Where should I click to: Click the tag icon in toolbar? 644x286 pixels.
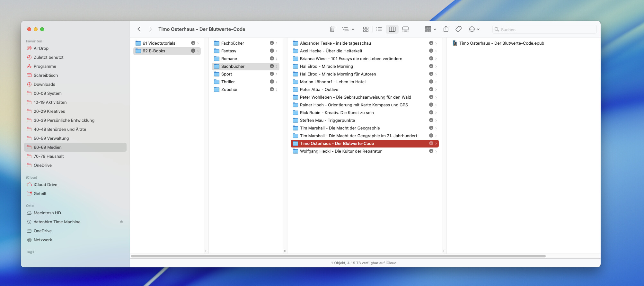tap(459, 29)
